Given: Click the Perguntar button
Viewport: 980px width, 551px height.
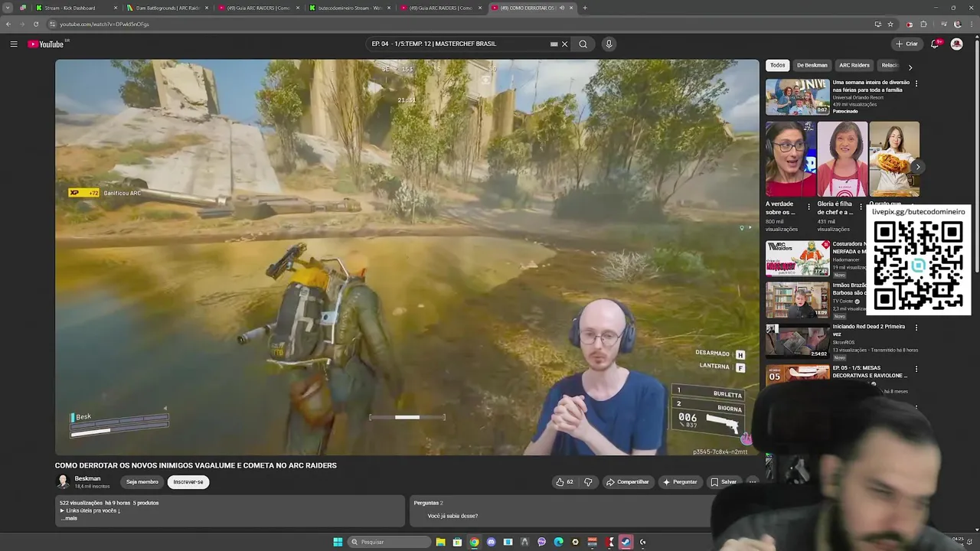Looking at the screenshot, I should 680,482.
